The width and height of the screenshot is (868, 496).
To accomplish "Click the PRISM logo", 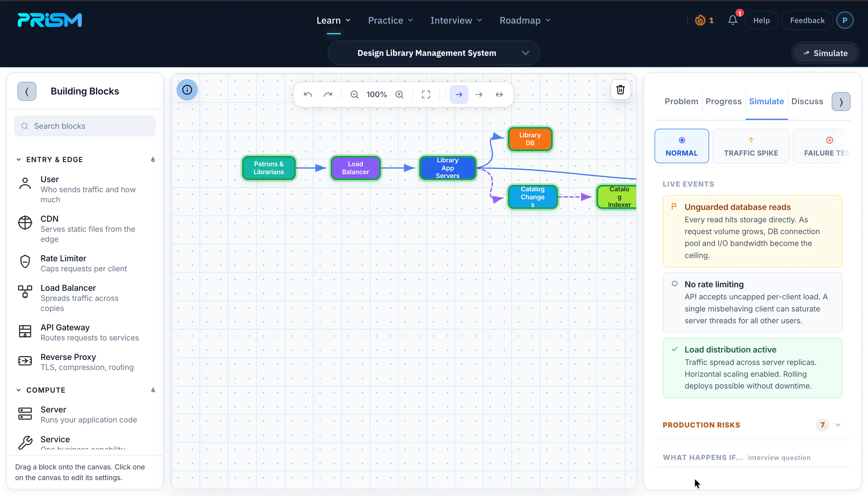I will pyautogui.click(x=50, y=20).
